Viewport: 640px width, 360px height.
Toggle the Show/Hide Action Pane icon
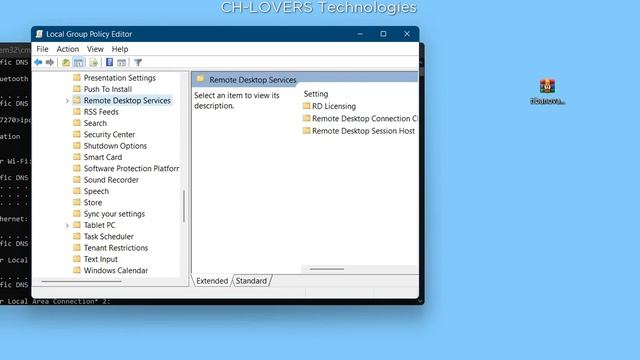(x=122, y=62)
